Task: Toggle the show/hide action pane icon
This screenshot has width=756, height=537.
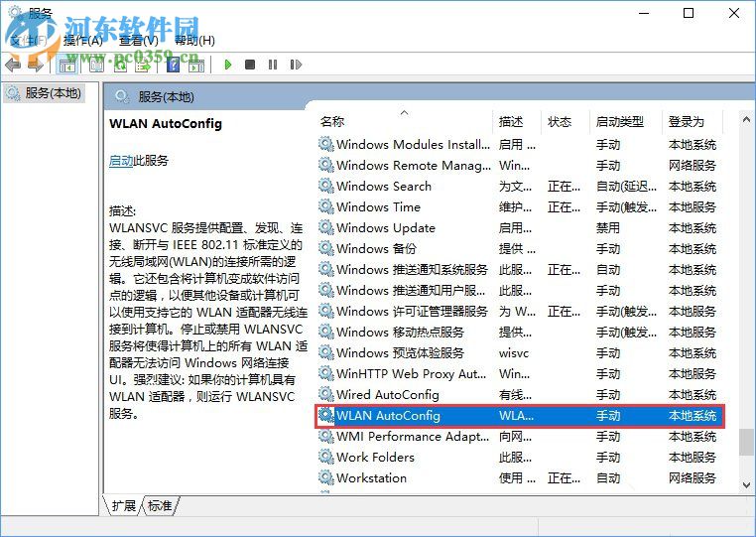Action: (x=196, y=65)
